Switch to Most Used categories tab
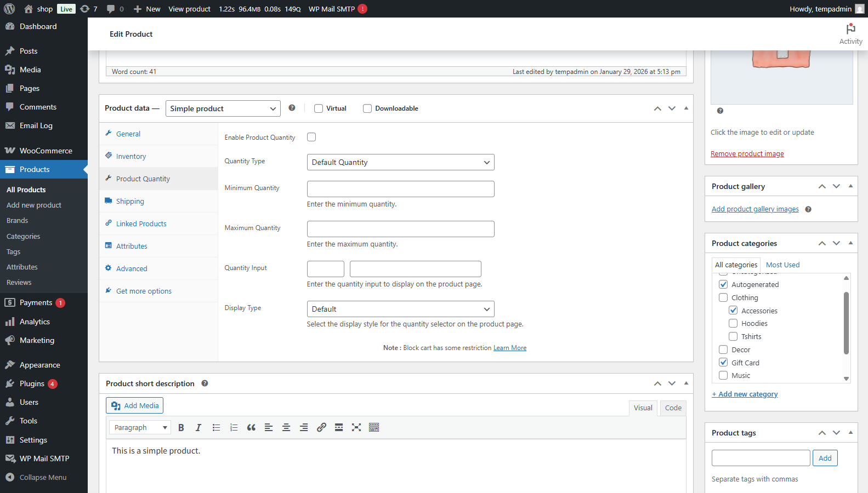Viewport: 868px width, 493px height. coord(782,265)
